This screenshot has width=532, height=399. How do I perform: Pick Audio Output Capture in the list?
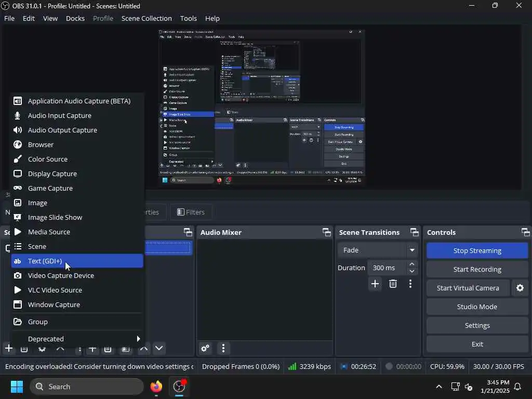[x=77, y=130]
